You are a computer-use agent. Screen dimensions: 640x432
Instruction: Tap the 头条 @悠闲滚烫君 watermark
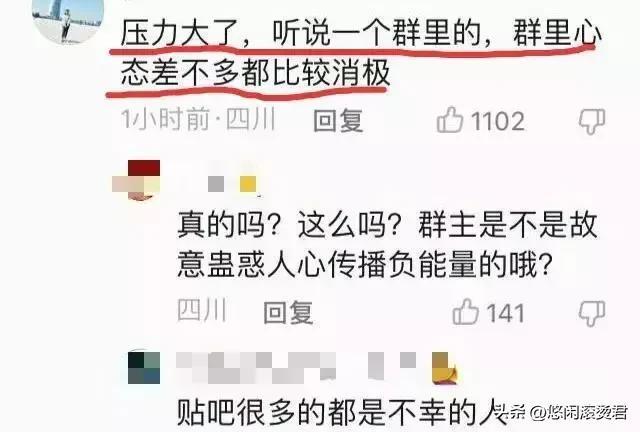coord(562,412)
